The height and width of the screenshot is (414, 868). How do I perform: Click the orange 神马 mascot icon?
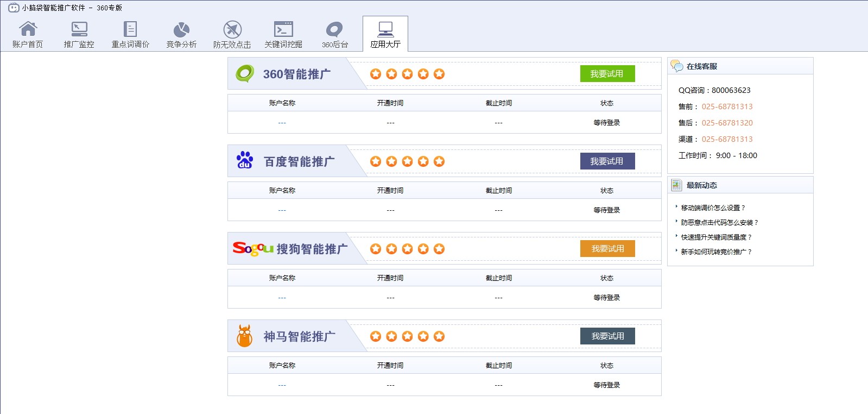pyautogui.click(x=245, y=336)
